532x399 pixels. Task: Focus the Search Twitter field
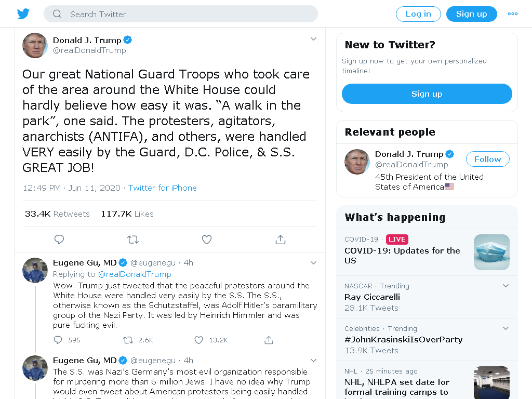pyautogui.click(x=180, y=14)
